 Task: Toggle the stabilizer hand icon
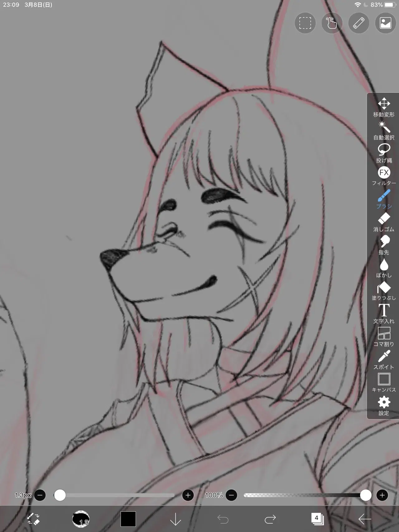tap(332, 23)
